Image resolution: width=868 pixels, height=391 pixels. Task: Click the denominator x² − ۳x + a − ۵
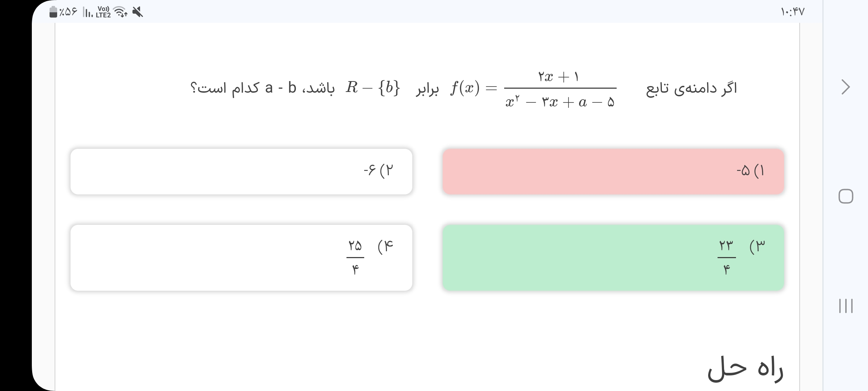coord(560,102)
